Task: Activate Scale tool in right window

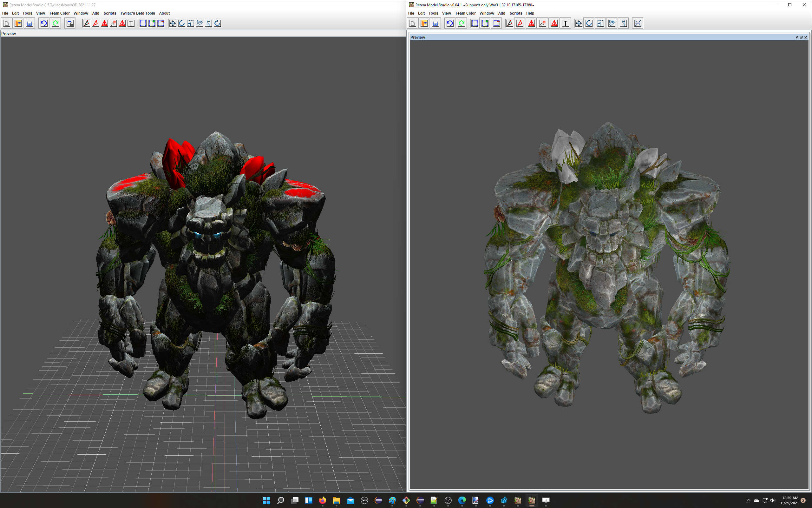Action: pos(601,23)
